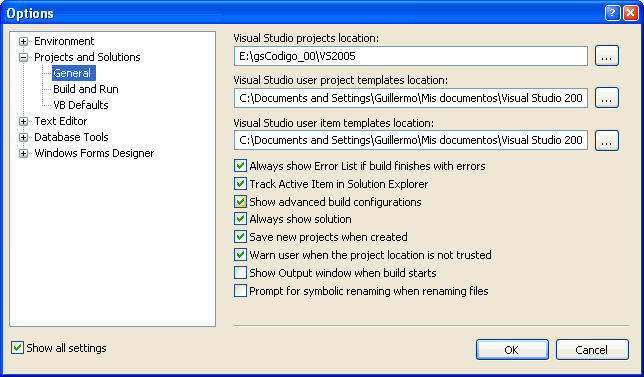Uncheck Always show solution
This screenshot has width=644, height=377.
click(x=240, y=219)
